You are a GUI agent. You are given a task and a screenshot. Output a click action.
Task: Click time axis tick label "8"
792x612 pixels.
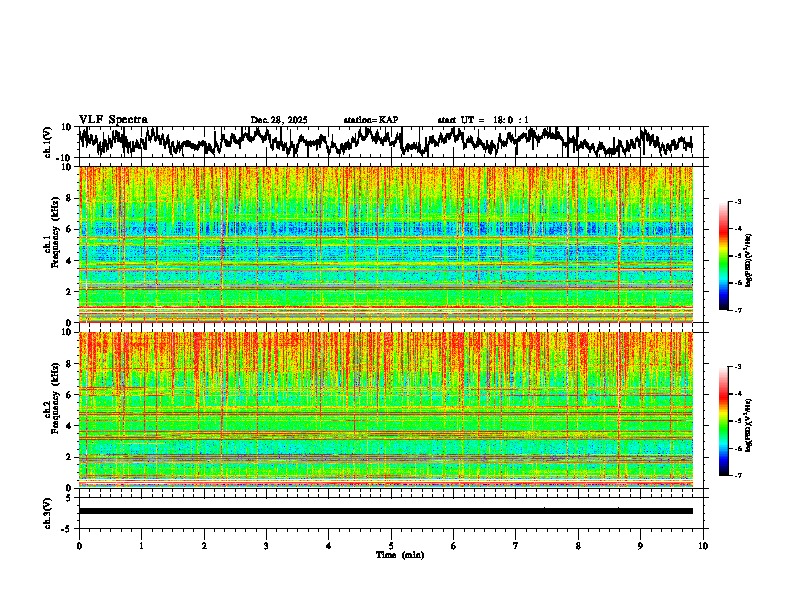point(578,546)
